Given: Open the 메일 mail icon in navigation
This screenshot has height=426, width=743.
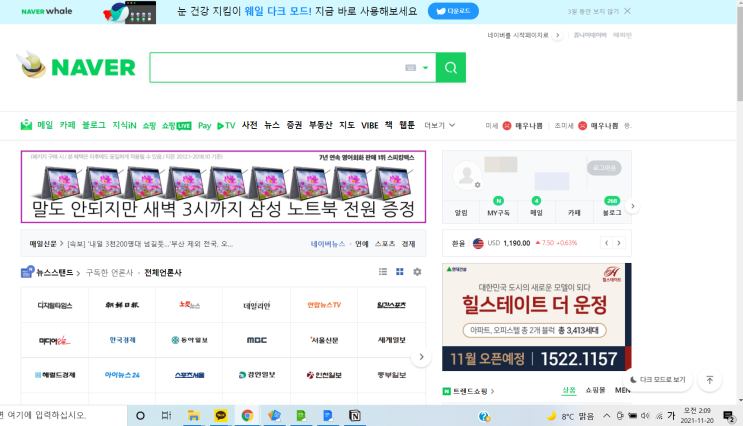Looking at the screenshot, I should (26, 125).
